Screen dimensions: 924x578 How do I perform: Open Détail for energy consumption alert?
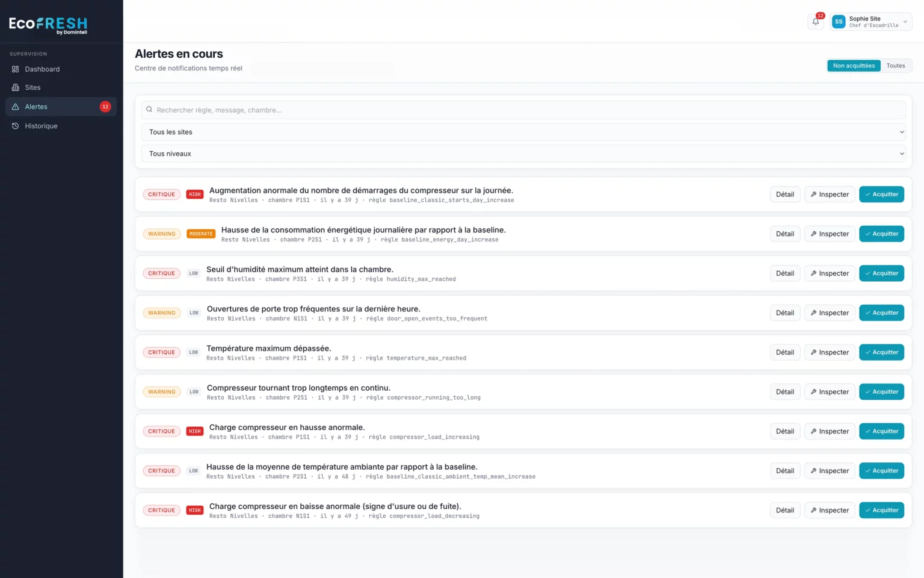tap(785, 234)
